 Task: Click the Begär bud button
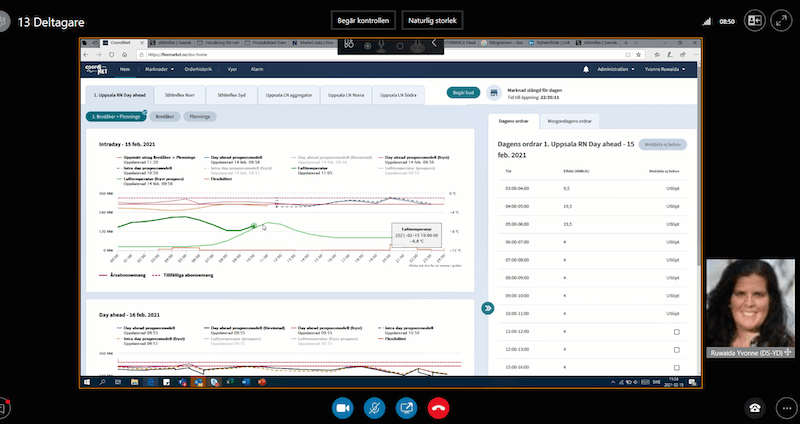pyautogui.click(x=461, y=92)
